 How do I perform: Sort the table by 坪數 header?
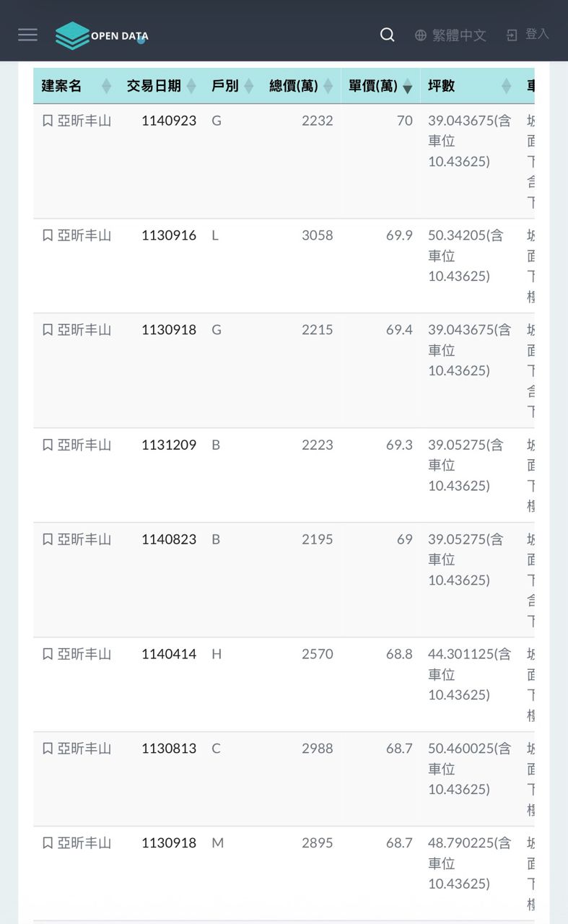[442, 86]
